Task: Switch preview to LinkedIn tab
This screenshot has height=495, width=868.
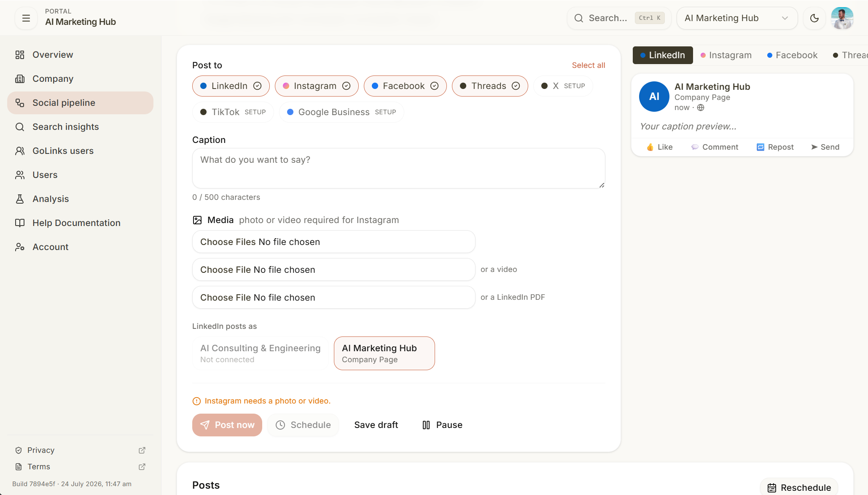Action: click(663, 55)
